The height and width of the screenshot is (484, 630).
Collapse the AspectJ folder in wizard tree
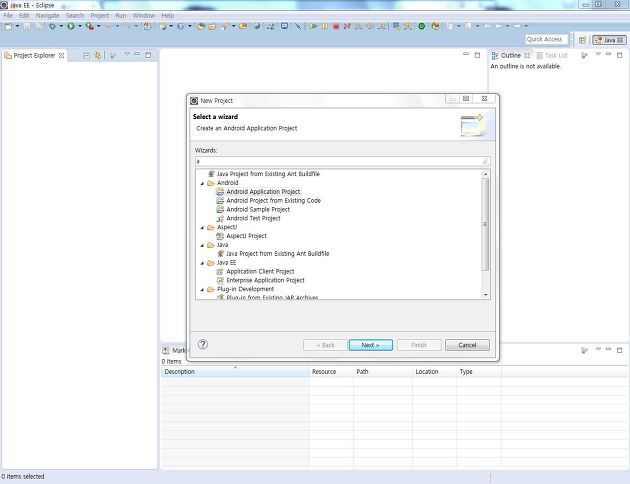(202, 228)
